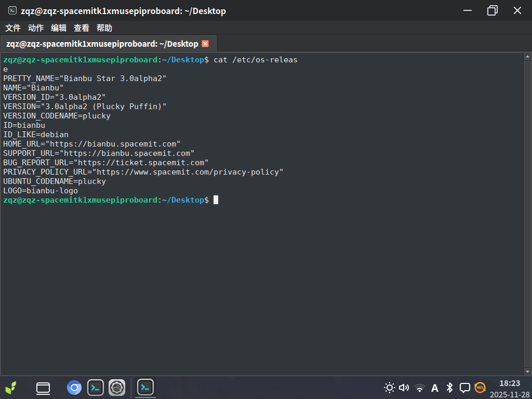
Task: Open Bluetooth tray icon
Action: point(449,388)
